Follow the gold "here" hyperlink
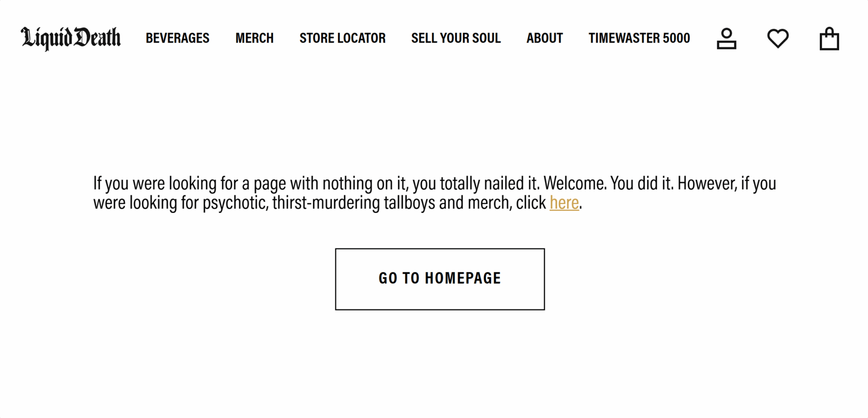The image size is (868, 418). 564,203
